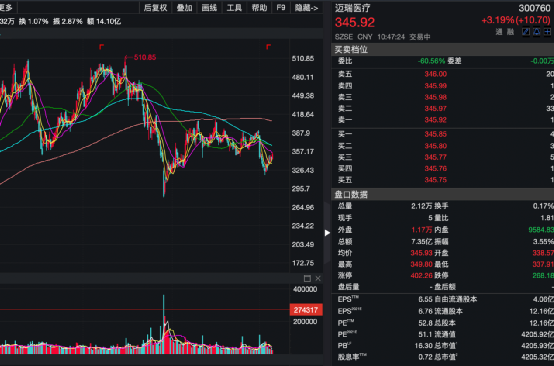Click the 更多 more button
Screen dimensions: 554x366
pyautogui.click(x=6, y=8)
